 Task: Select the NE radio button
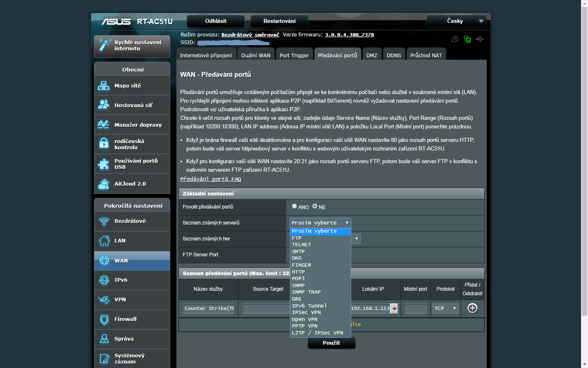(x=315, y=206)
